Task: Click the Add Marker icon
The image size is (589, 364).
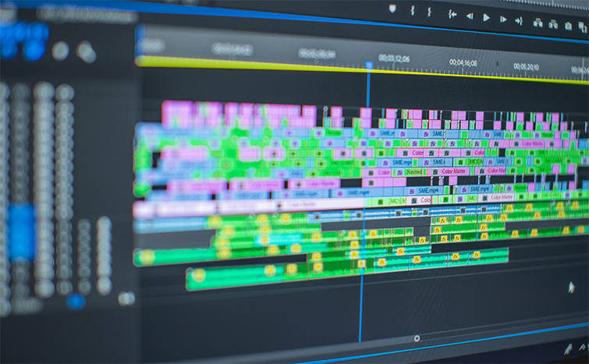Action: click(392, 9)
